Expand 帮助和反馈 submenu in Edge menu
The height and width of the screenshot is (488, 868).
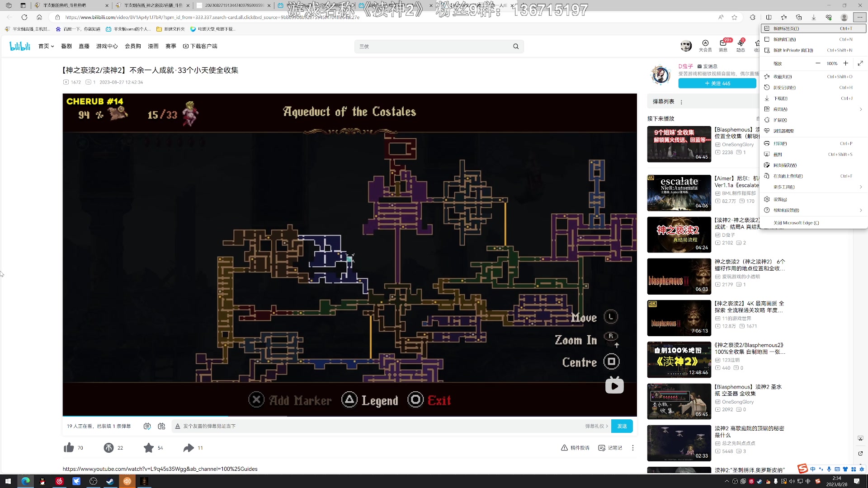pyautogui.click(x=814, y=210)
